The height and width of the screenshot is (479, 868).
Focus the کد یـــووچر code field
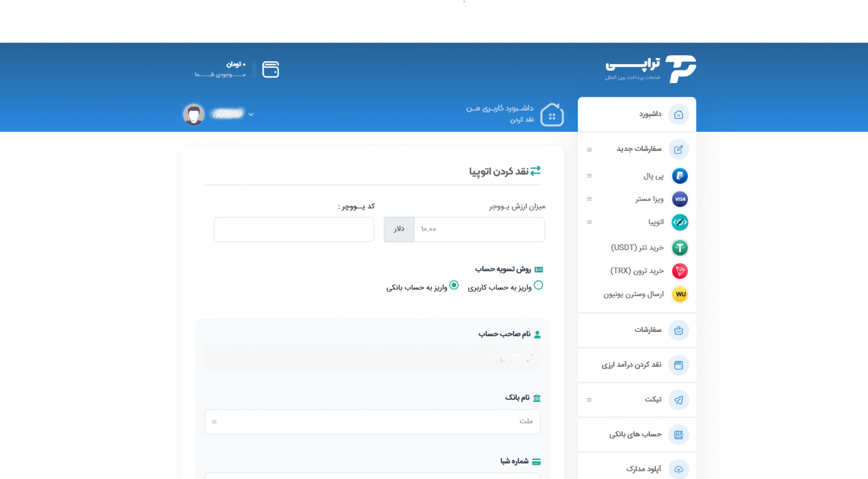[294, 229]
